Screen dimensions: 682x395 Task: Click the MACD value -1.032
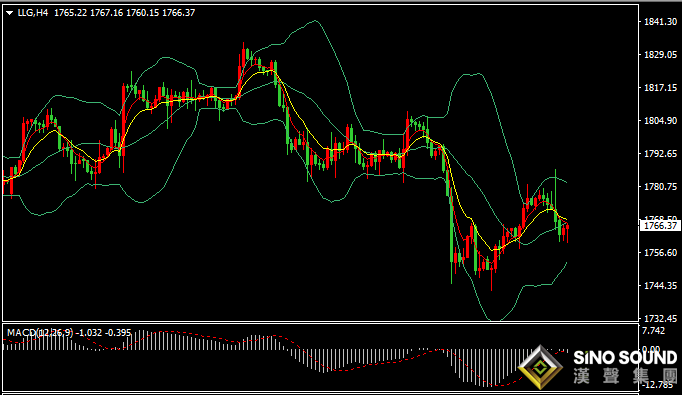tap(89, 333)
